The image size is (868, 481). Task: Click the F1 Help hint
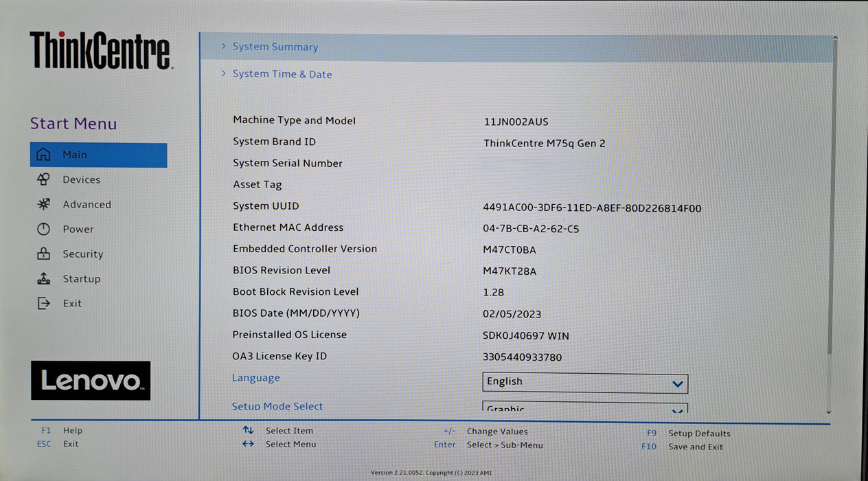click(x=62, y=431)
